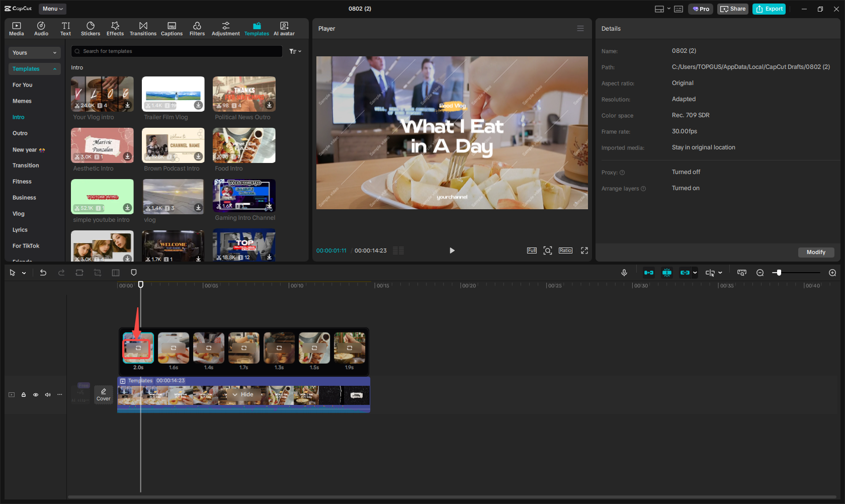This screenshot has height=504, width=845.
Task: Redo the last edit in the timeline
Action: 61,272
